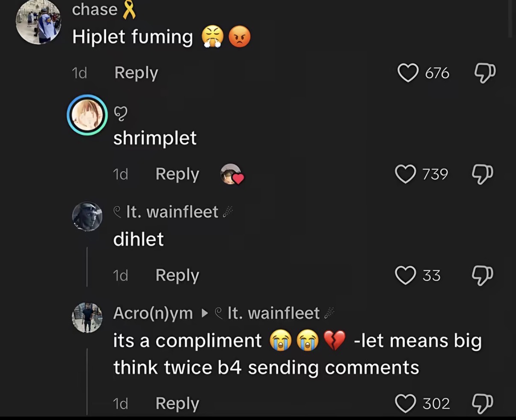Viewport: 516px width, 420px height.
Task: Open the mentioned lt. wainfleet after the arrow
Action: click(x=273, y=313)
